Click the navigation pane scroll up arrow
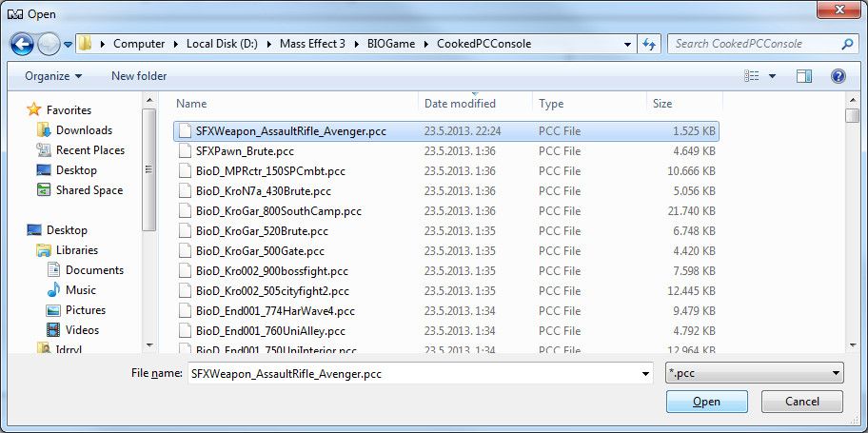This screenshot has height=433, width=868. pos(148,100)
